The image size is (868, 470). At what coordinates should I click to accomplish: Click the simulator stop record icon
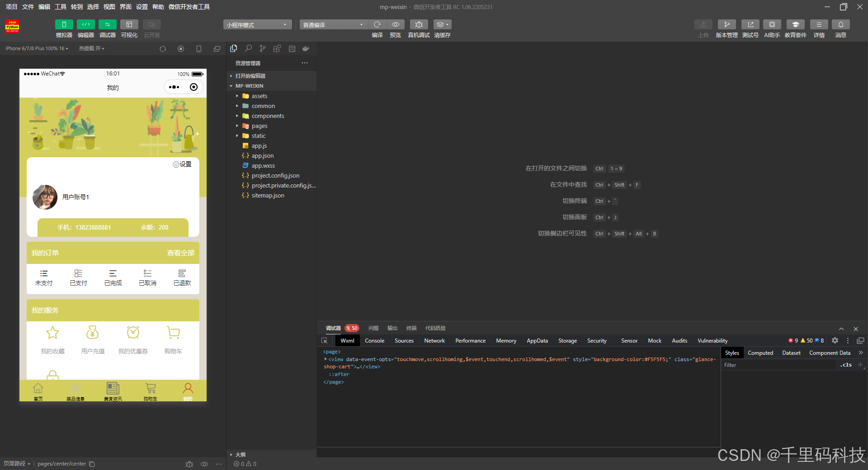[x=181, y=49]
